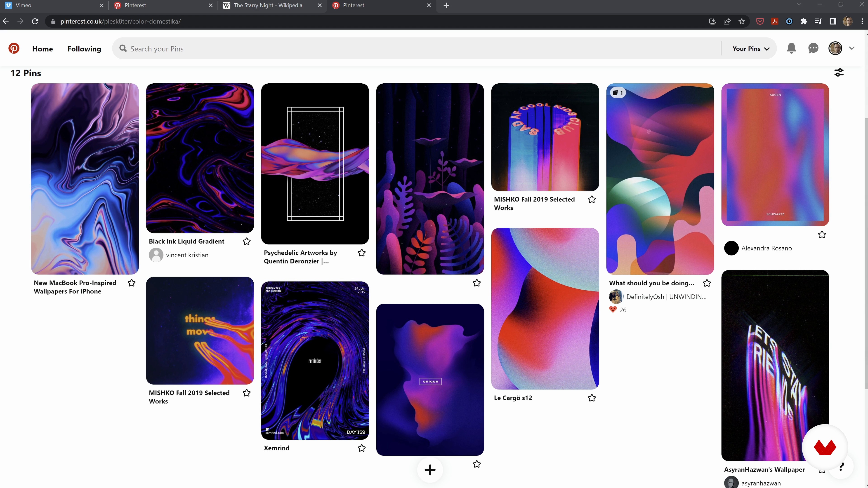Star the Psychedelic Artworks by Quentin Deronzier pin
Viewport: 868px width, 488px height.
coord(362,253)
